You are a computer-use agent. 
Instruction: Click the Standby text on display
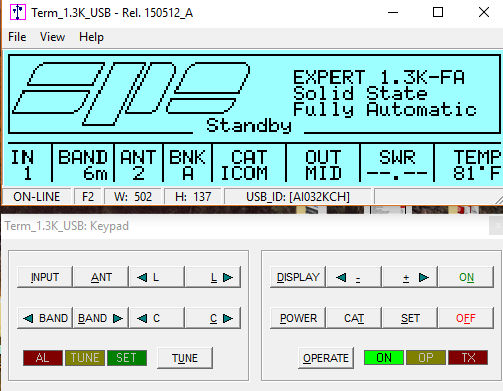[249, 125]
